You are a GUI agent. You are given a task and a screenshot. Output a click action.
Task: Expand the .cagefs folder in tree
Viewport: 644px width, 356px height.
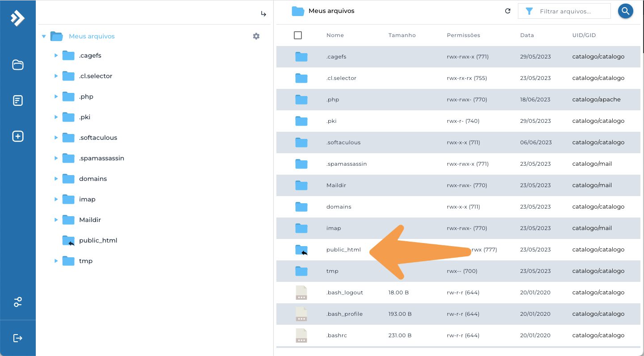56,55
